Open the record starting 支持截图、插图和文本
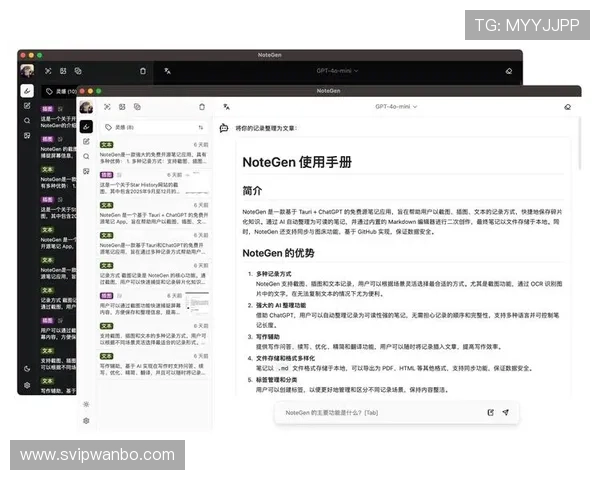Screen dimensions: 600x480 click(x=154, y=334)
